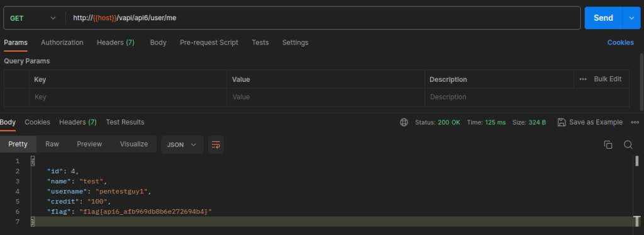Switch to Preview response view
644x235 pixels.
[x=89, y=144]
